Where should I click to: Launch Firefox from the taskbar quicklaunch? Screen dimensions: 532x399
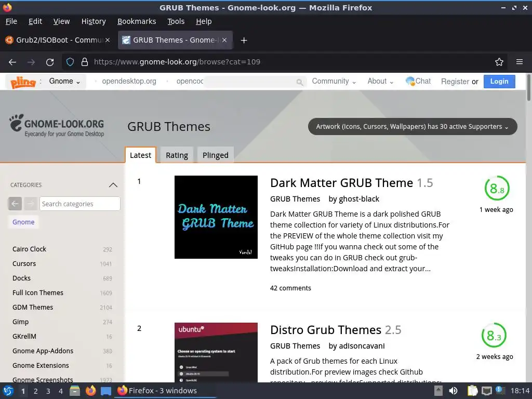(x=90, y=391)
